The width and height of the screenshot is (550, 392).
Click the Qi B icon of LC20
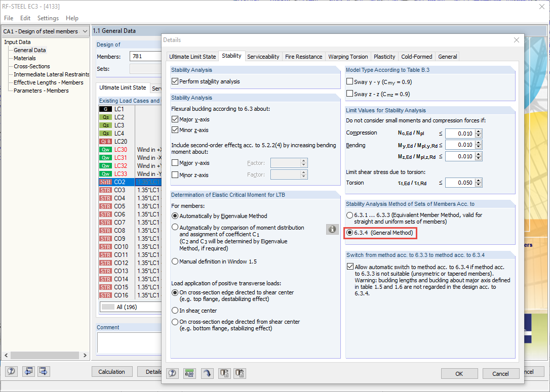(105, 142)
